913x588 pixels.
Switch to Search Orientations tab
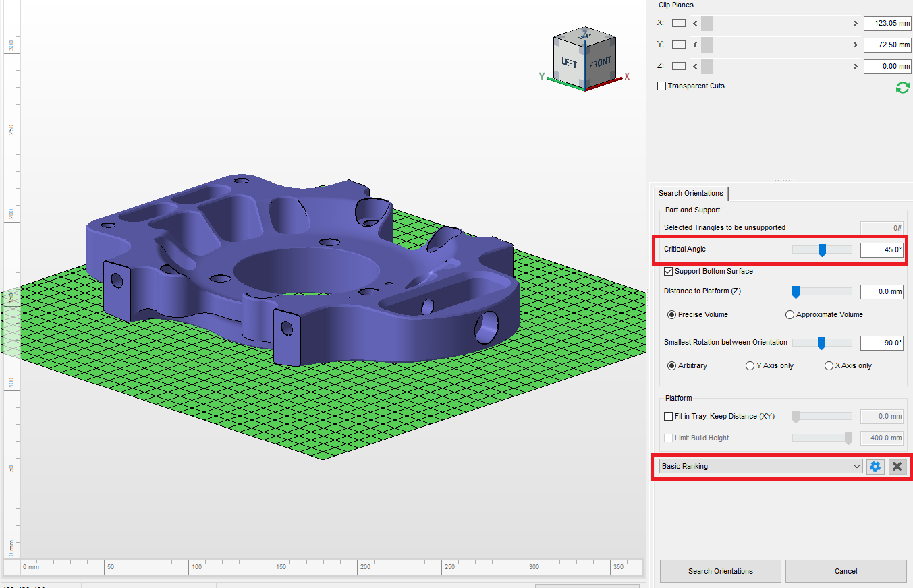[690, 193]
